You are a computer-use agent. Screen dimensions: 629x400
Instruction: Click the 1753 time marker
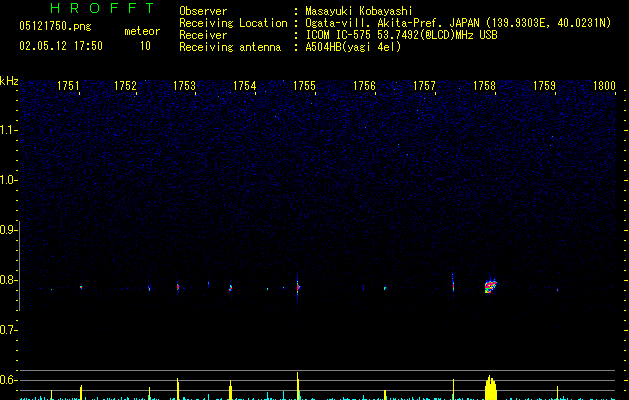(184, 86)
